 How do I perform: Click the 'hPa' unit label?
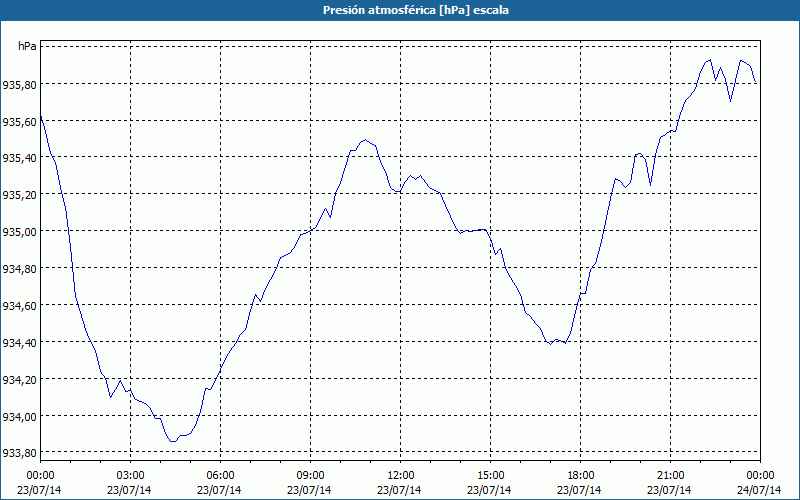(27, 46)
